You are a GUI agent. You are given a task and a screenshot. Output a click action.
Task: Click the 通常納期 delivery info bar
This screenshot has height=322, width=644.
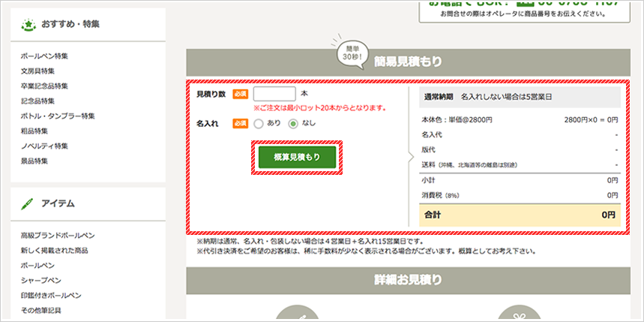520,97
